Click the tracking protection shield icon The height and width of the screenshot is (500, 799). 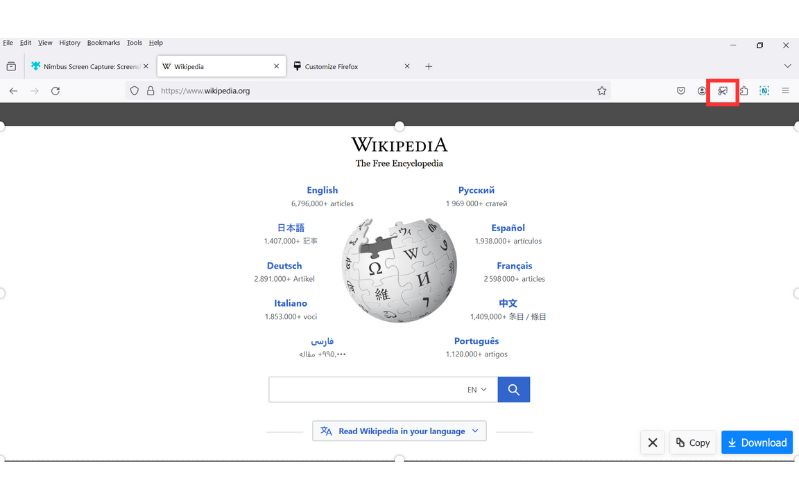tap(134, 91)
